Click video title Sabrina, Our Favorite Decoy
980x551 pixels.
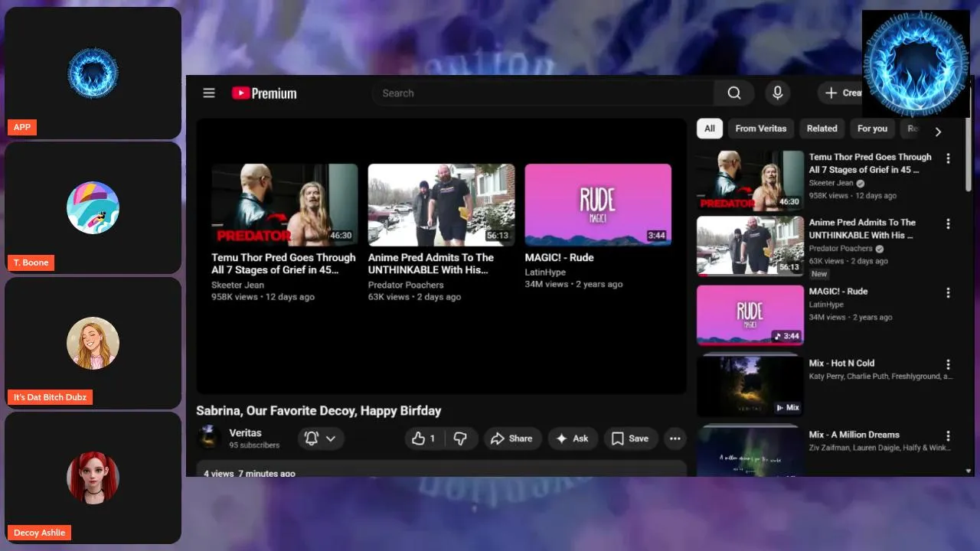click(x=318, y=411)
